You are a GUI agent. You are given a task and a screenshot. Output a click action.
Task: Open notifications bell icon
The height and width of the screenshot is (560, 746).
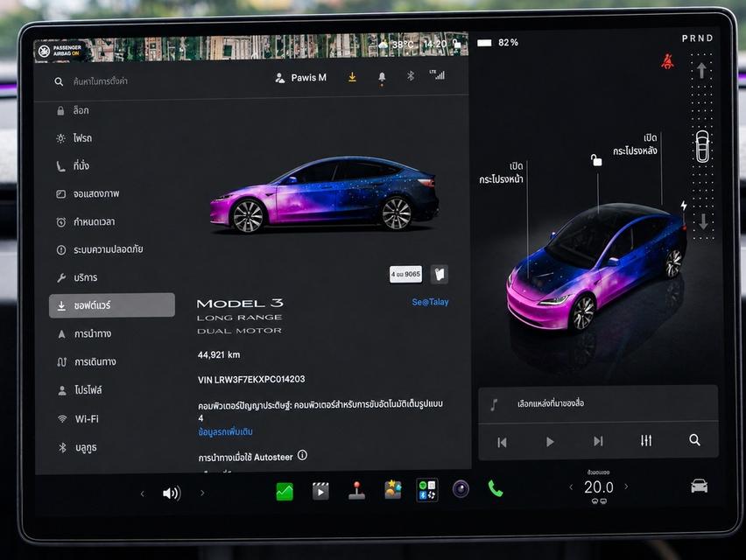click(x=382, y=78)
